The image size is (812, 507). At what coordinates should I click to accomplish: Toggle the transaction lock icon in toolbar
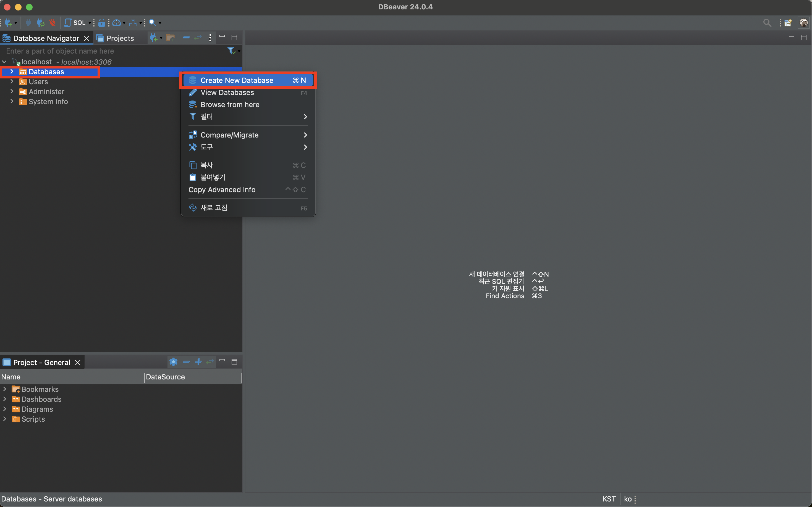[101, 23]
